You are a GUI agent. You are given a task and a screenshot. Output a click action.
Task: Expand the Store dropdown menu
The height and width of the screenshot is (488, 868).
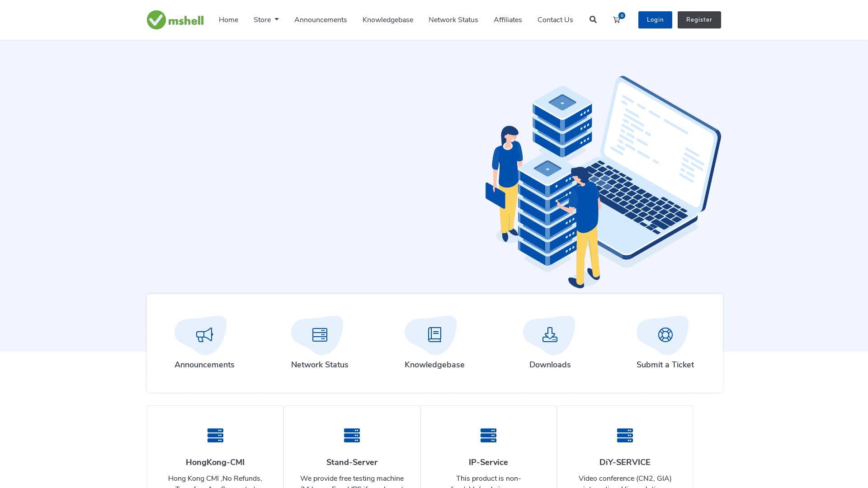pos(266,20)
